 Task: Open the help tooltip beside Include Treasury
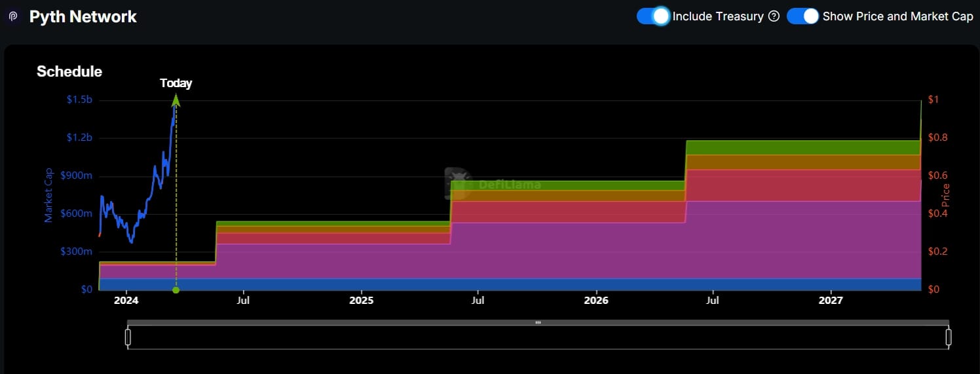pyautogui.click(x=774, y=16)
